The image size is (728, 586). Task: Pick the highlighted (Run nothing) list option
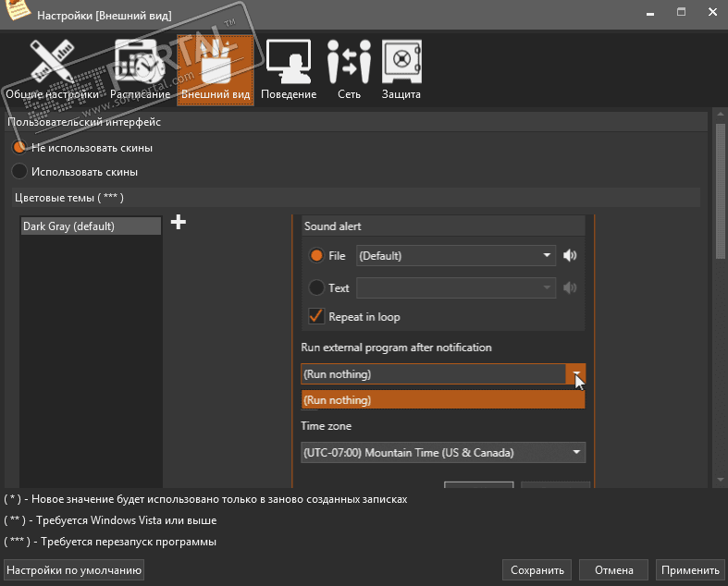443,400
